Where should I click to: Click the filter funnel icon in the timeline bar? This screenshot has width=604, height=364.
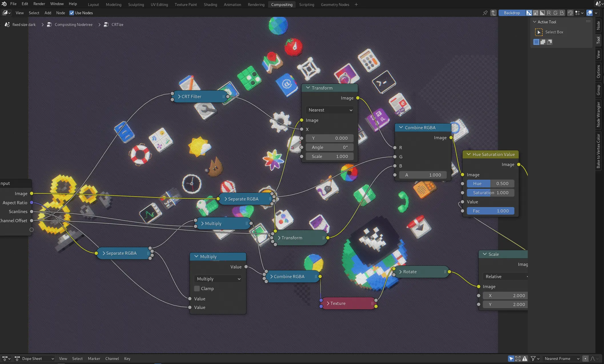click(533, 359)
